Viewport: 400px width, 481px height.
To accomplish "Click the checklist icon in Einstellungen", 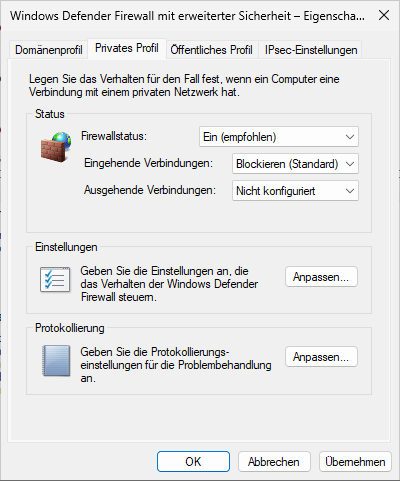I will pyautogui.click(x=55, y=280).
